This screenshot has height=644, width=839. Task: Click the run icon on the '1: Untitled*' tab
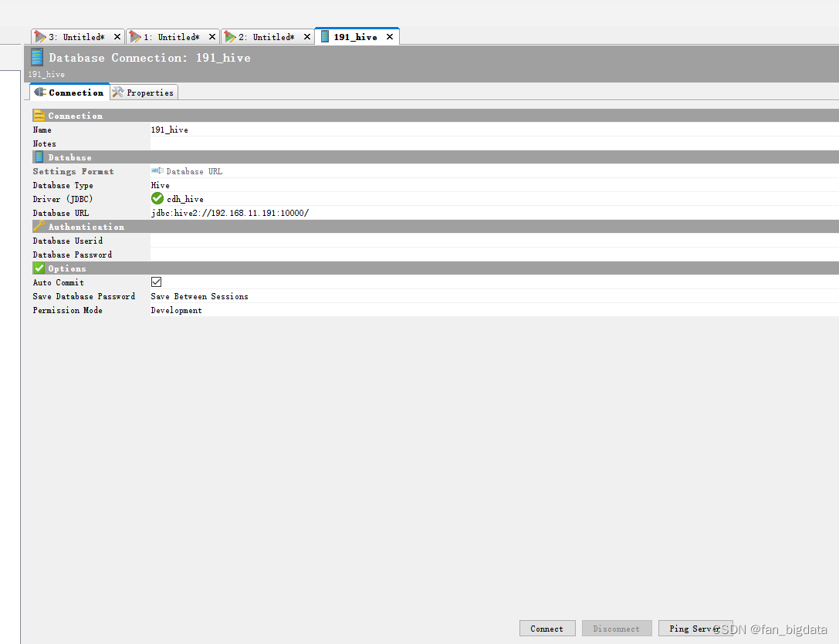[135, 36]
